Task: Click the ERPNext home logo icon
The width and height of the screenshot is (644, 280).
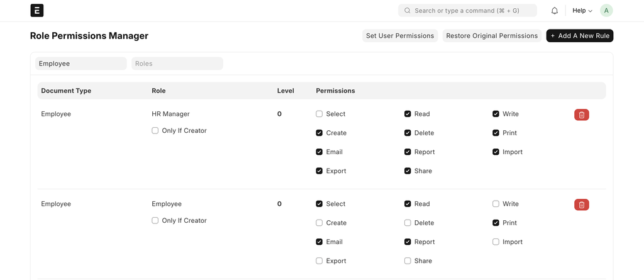Action: coord(37,11)
